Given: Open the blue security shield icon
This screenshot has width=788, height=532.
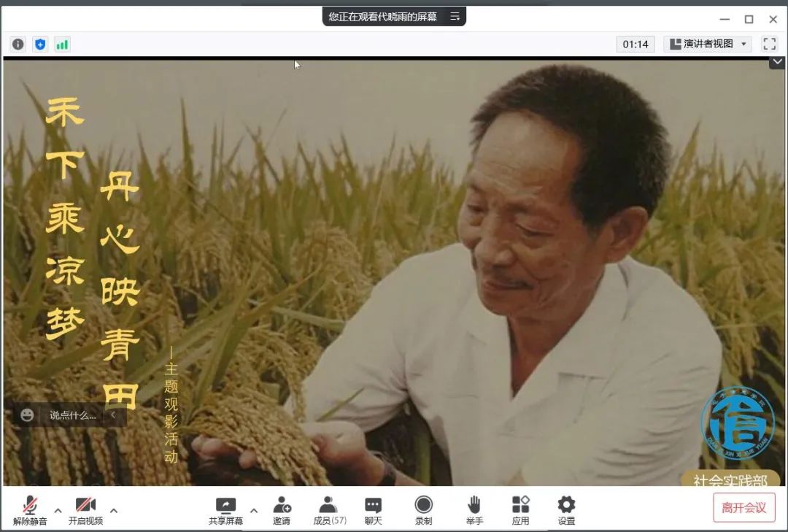Looking at the screenshot, I should point(40,45).
